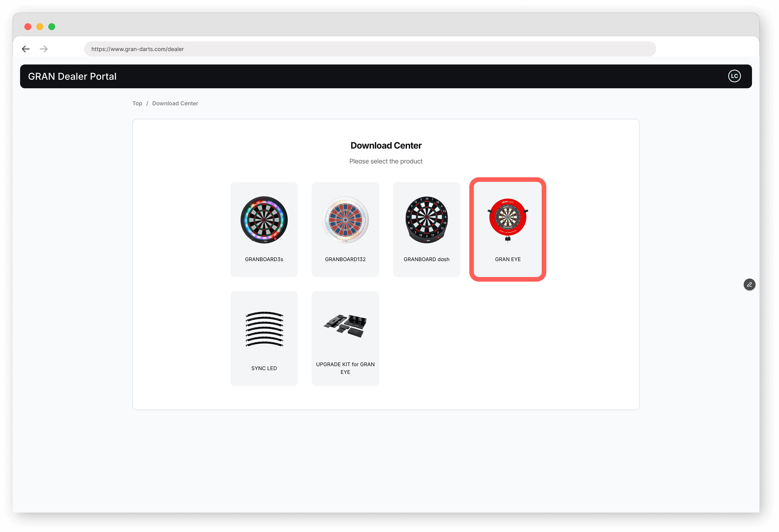779x532 pixels.
Task: Click the Top breadcrumb link
Action: coord(137,103)
